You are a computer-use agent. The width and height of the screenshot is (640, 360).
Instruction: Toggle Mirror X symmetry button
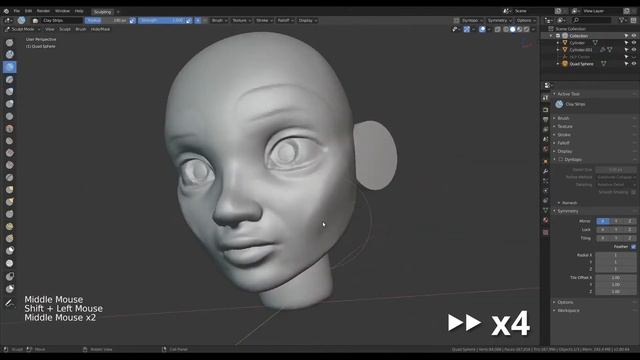click(x=603, y=221)
